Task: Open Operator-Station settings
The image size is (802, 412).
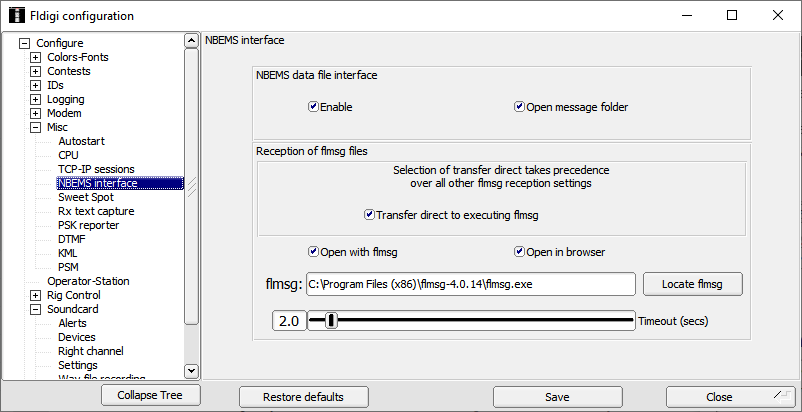Action: (x=88, y=281)
